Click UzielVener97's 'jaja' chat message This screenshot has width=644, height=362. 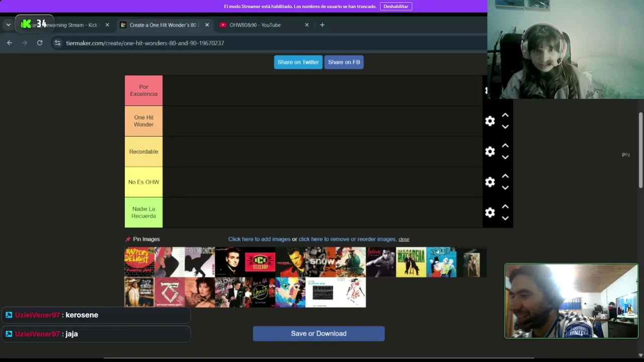pos(95,334)
